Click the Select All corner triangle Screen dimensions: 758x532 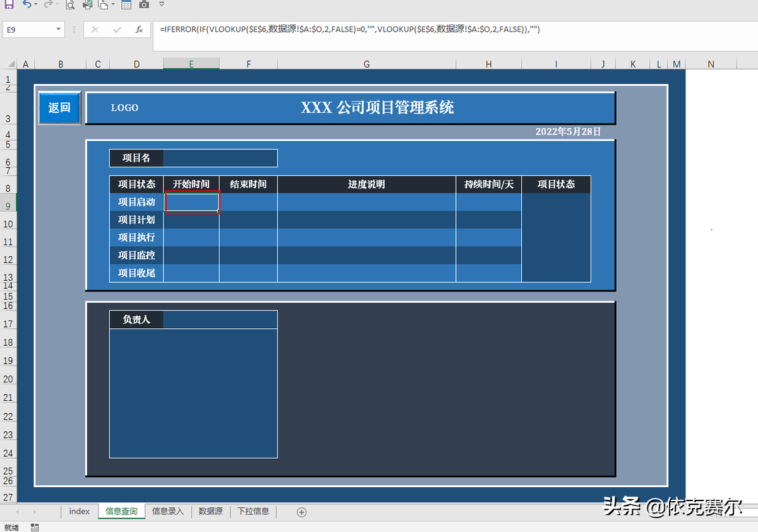[x=11, y=64]
